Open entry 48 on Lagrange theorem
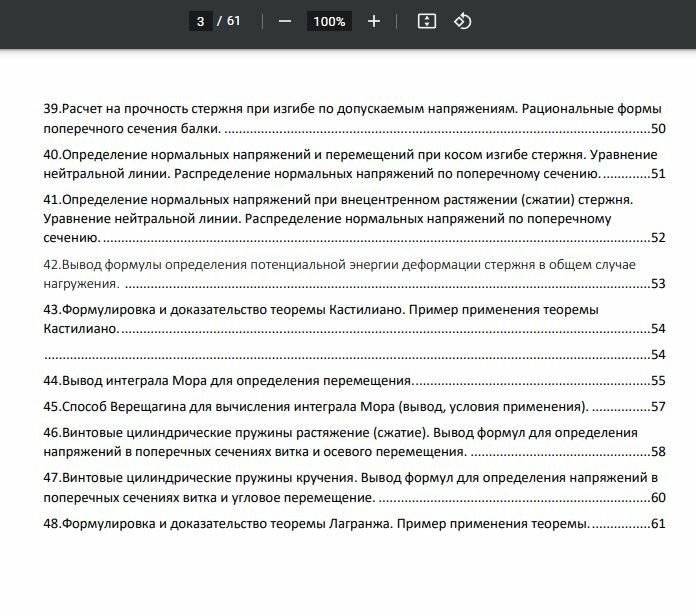The height and width of the screenshot is (614, 696). point(354,523)
